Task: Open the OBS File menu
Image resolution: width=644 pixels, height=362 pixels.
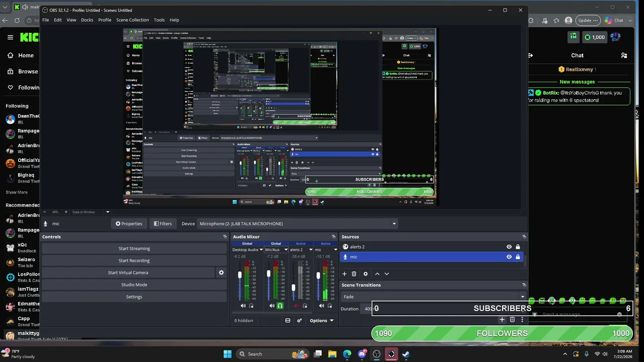Action: point(46,20)
